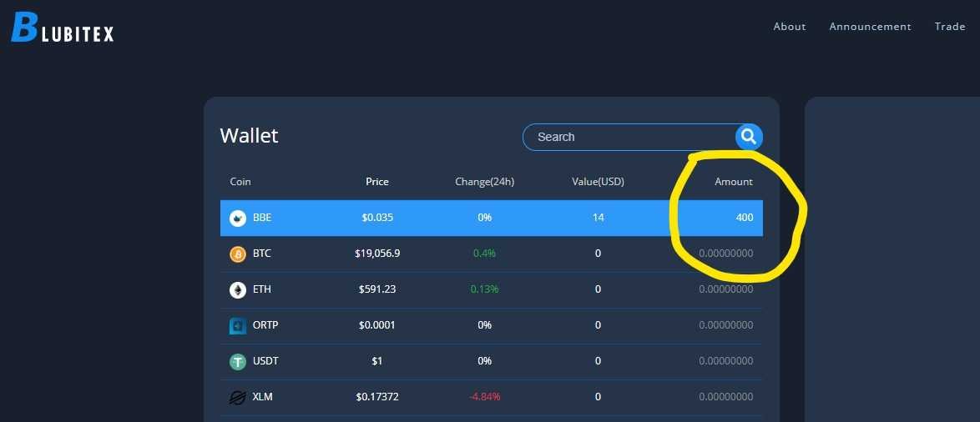Click the ETH ethereum icon
This screenshot has height=422, width=980.
238,289
